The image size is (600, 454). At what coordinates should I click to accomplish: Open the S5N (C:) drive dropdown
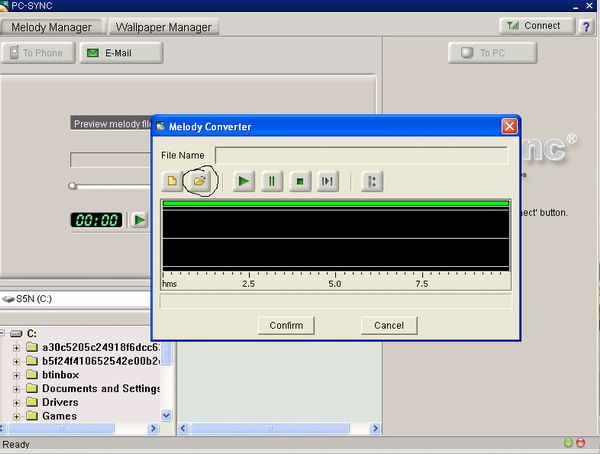pyautogui.click(x=76, y=299)
